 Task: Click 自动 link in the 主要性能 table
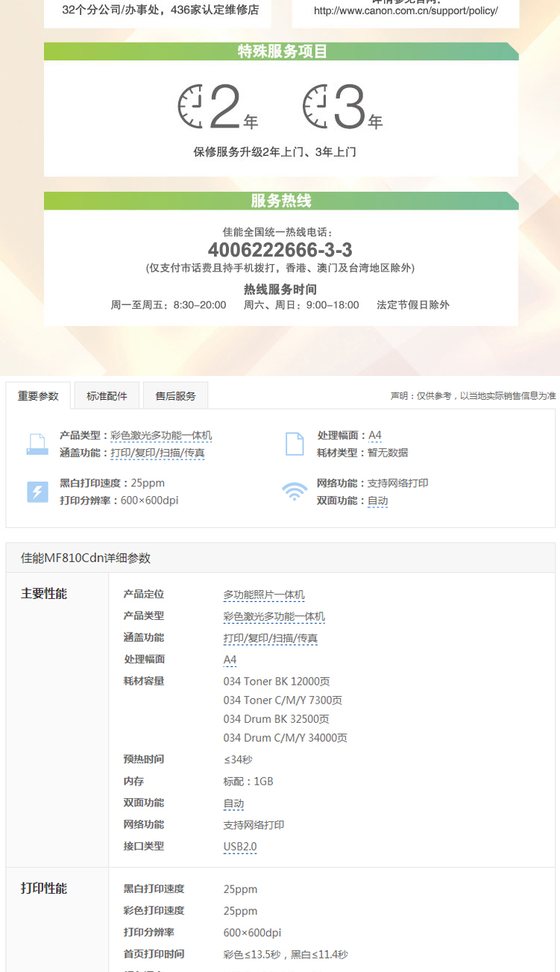pos(233,803)
